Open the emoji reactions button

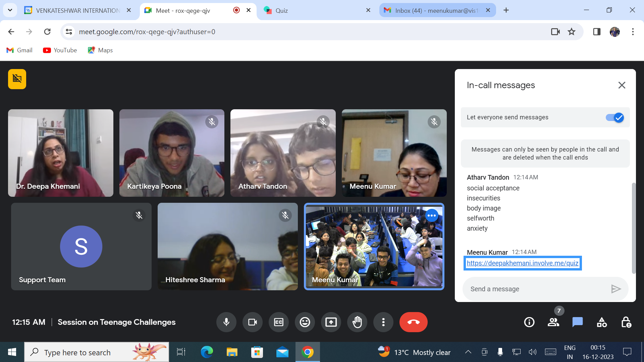(x=305, y=322)
